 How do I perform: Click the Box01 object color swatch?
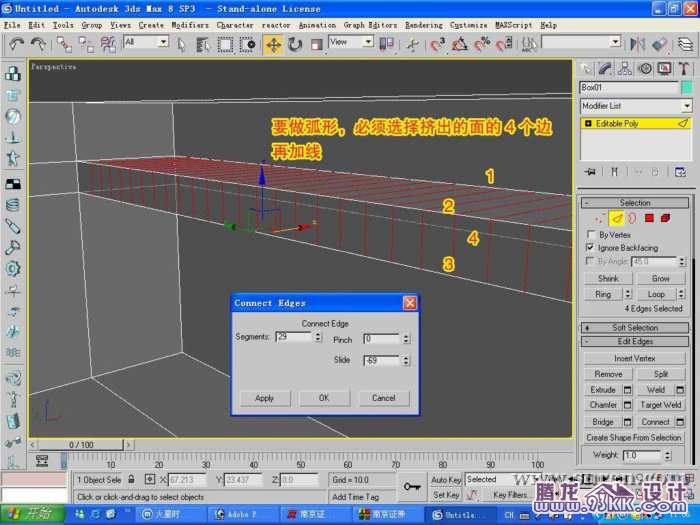tap(687, 88)
